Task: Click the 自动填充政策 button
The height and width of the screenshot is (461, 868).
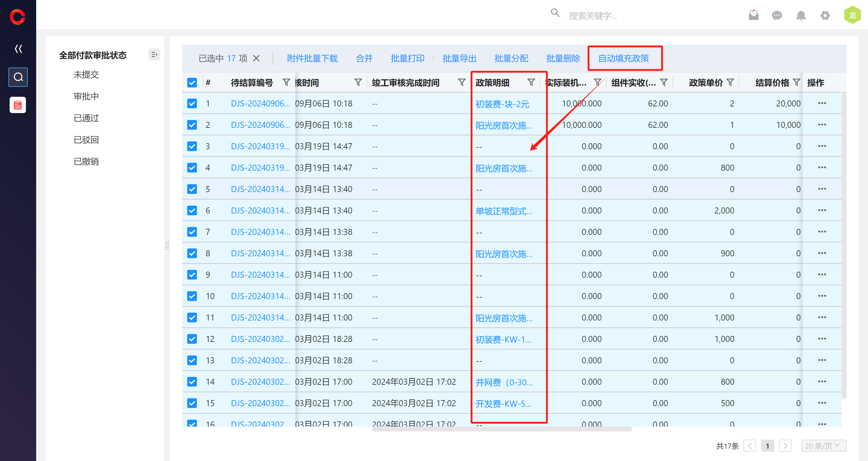Action: [623, 58]
